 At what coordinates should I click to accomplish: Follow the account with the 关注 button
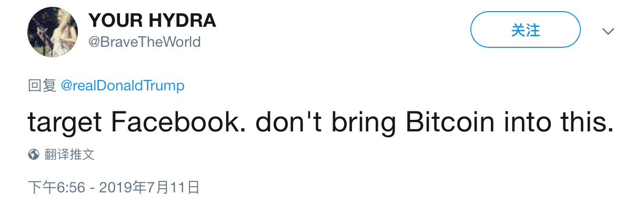coord(525,30)
